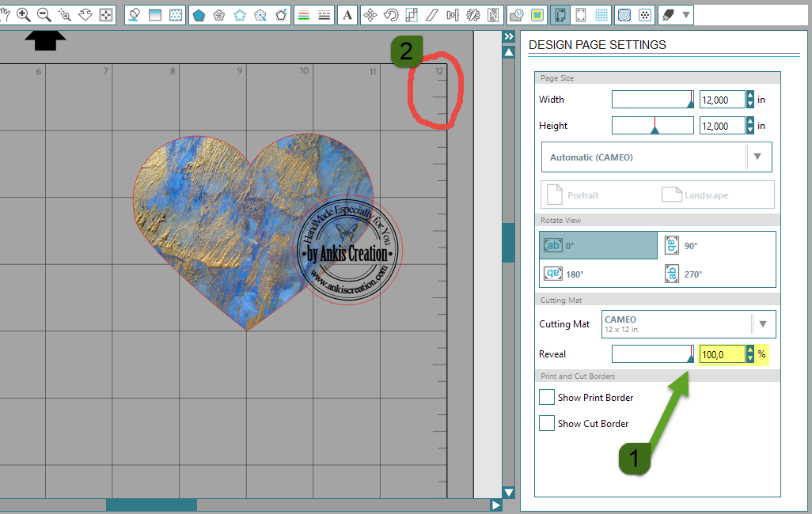Select the Pan hand tool
Image resolution: width=812 pixels, height=514 pixels.
[x=6, y=14]
